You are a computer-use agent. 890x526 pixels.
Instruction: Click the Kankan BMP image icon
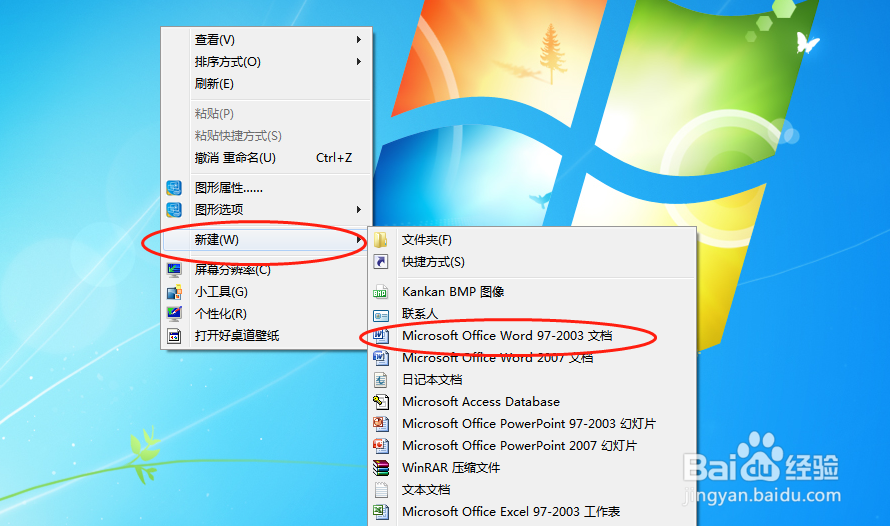coord(381,292)
